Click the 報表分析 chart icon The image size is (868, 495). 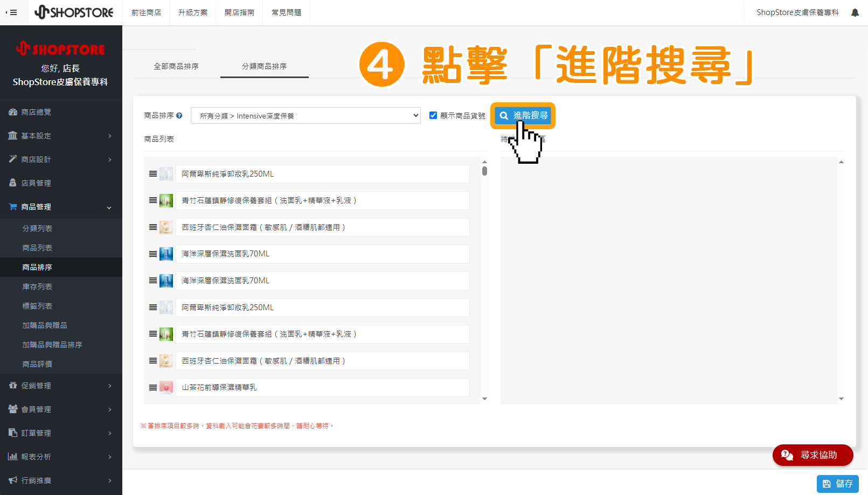13,457
